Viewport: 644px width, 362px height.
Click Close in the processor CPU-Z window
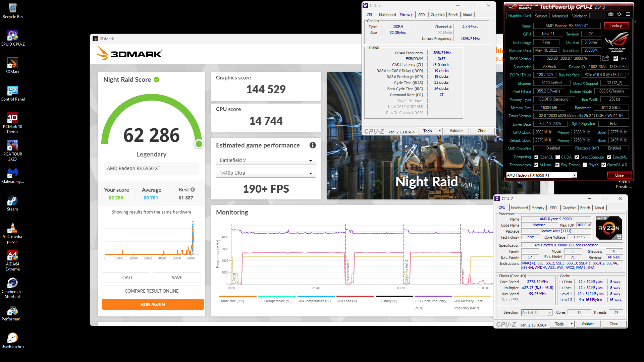click(614, 324)
